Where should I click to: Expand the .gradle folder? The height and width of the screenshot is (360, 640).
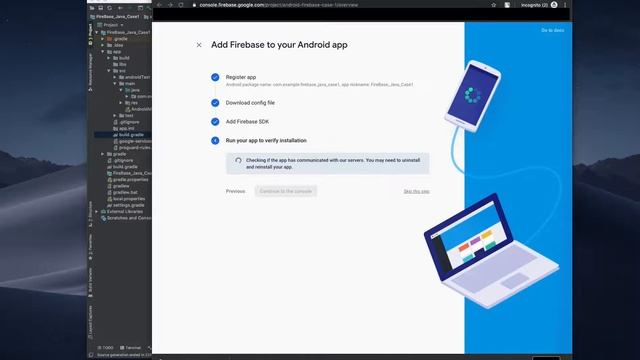103,39
